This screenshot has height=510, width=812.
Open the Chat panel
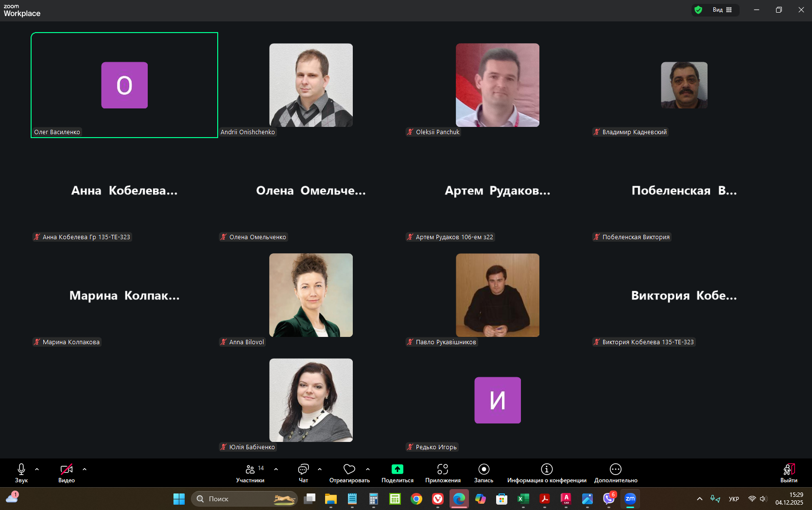[303, 473]
